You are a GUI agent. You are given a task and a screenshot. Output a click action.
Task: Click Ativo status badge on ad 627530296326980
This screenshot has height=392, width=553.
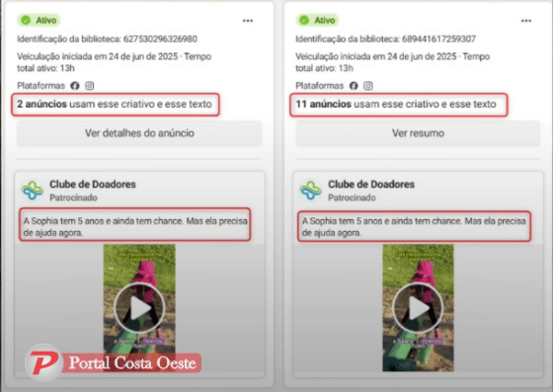tap(39, 20)
